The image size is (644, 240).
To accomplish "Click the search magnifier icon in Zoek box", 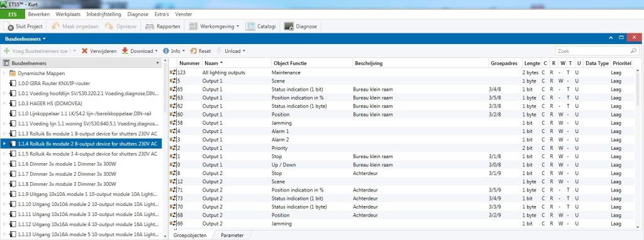I will pos(634,51).
